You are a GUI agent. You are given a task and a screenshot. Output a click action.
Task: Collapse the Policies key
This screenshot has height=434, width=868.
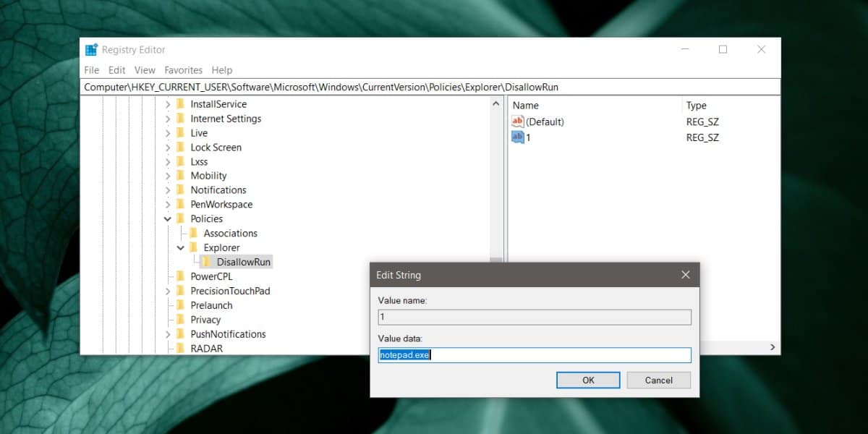pos(168,218)
